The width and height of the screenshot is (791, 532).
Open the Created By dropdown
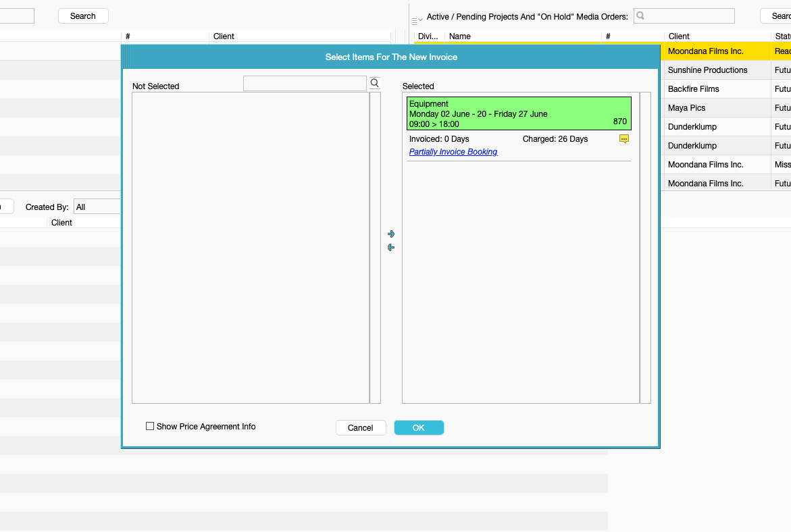click(97, 207)
